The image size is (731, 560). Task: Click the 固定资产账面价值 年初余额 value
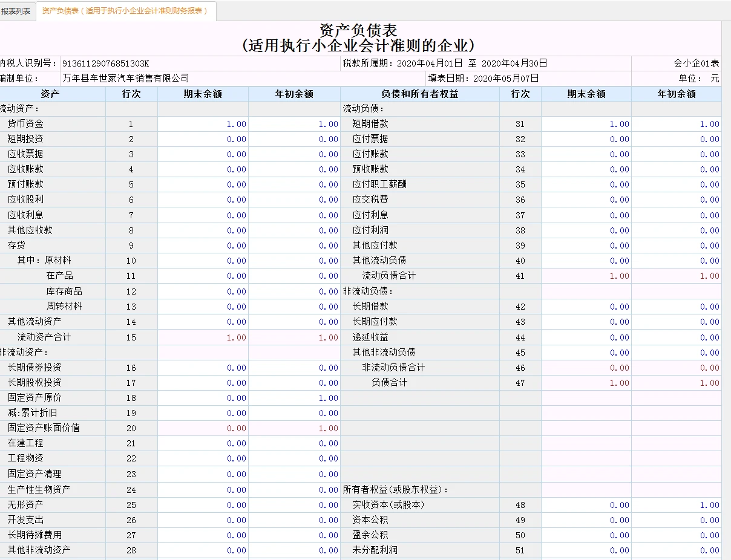tap(294, 428)
